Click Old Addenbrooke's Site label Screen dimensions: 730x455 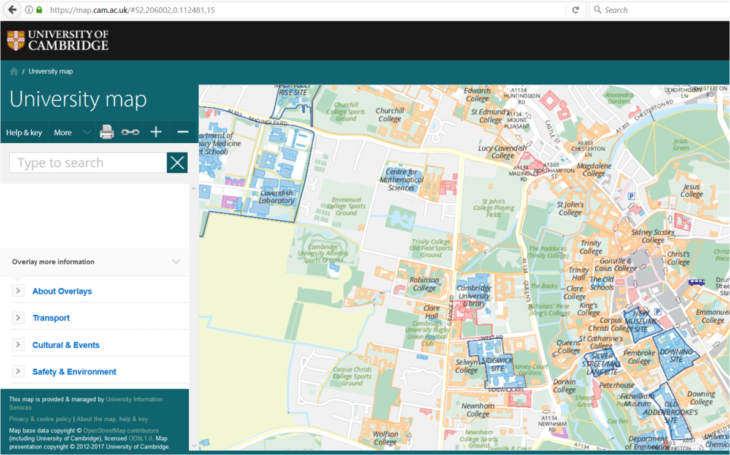670,412
